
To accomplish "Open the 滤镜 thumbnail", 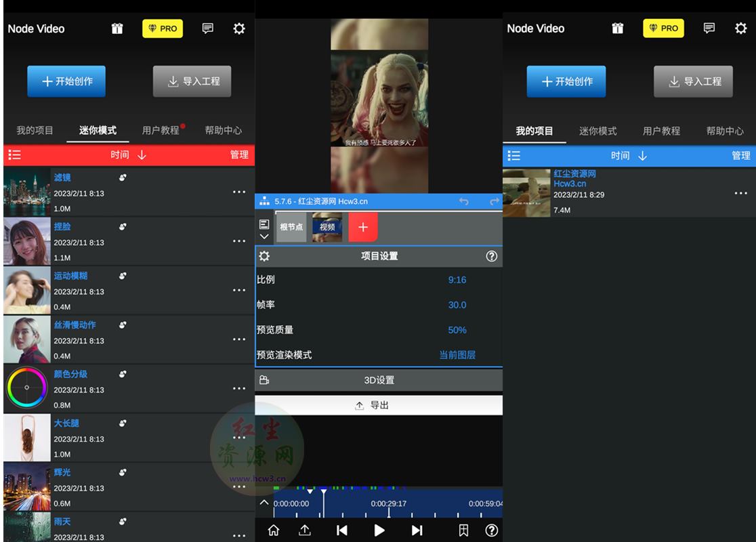I will coord(27,192).
